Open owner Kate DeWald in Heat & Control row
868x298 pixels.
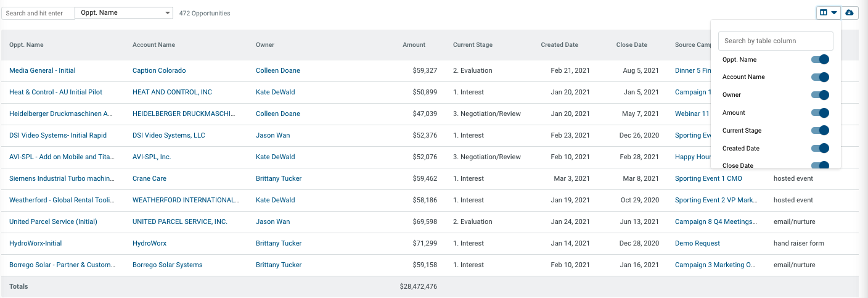point(276,92)
